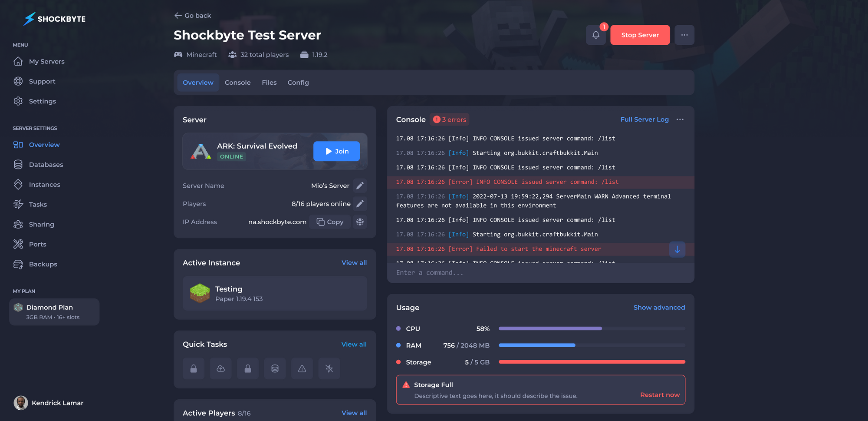Switch to the Files tab
868x421 pixels.
tap(269, 83)
